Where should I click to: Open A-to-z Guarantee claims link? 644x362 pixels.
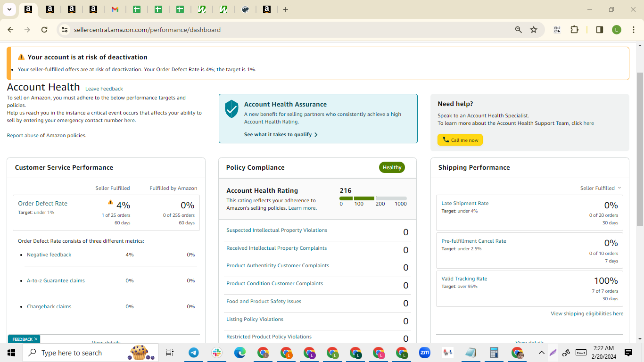(56, 281)
